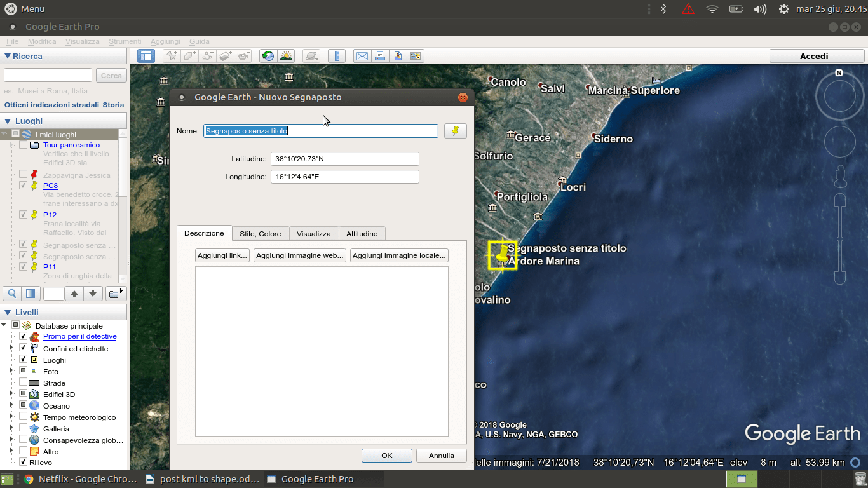Click the Bluetooth icon in system tray
The image size is (868, 488).
(663, 9)
